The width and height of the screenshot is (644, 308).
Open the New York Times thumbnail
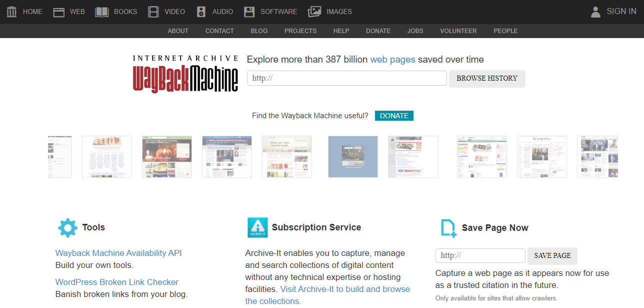[542, 157]
